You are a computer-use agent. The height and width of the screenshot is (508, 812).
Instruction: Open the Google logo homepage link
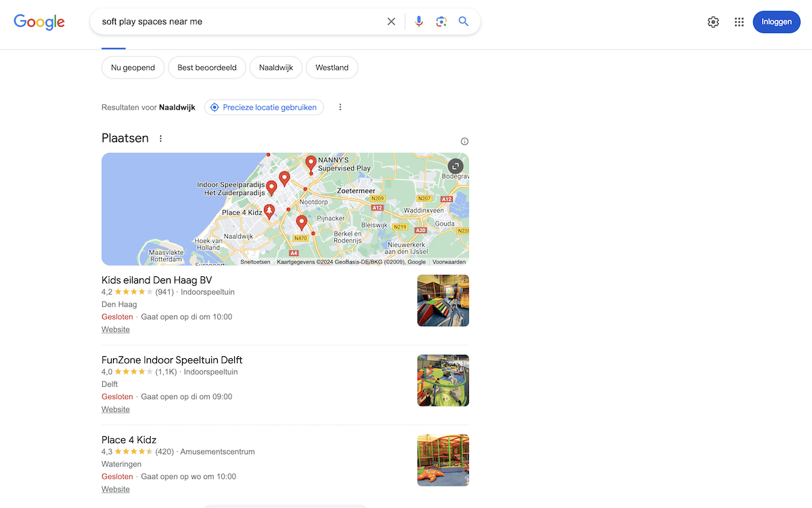pyautogui.click(x=39, y=22)
